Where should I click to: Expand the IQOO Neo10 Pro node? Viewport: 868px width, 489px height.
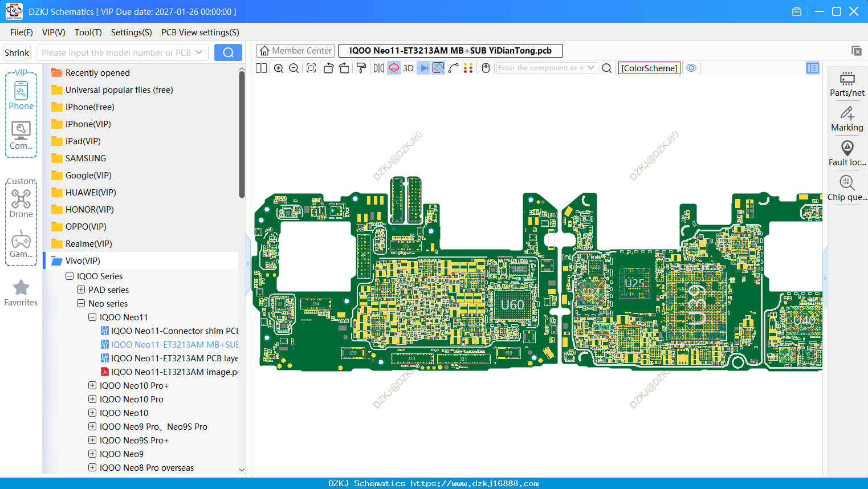[x=92, y=399]
